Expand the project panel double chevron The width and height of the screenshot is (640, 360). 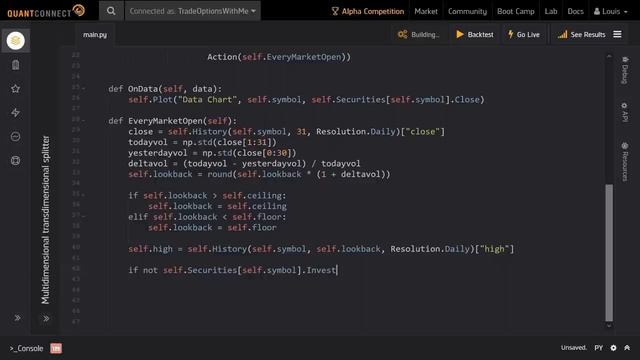[46, 318]
